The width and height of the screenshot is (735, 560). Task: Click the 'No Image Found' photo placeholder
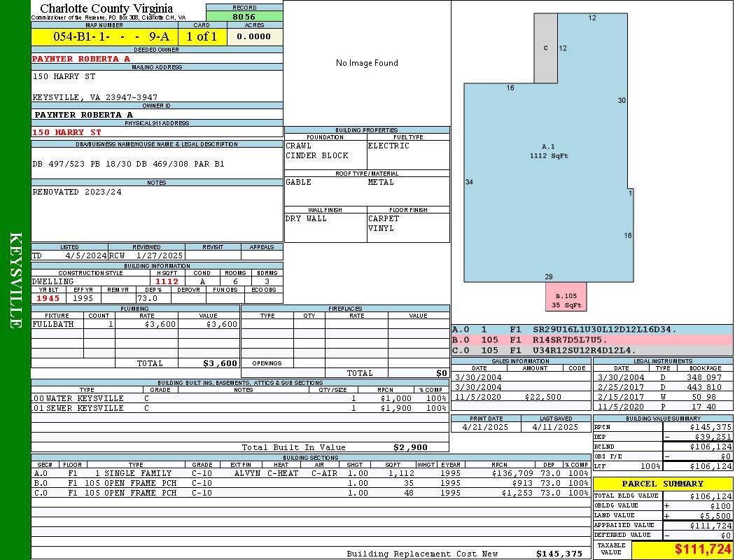pos(367,63)
